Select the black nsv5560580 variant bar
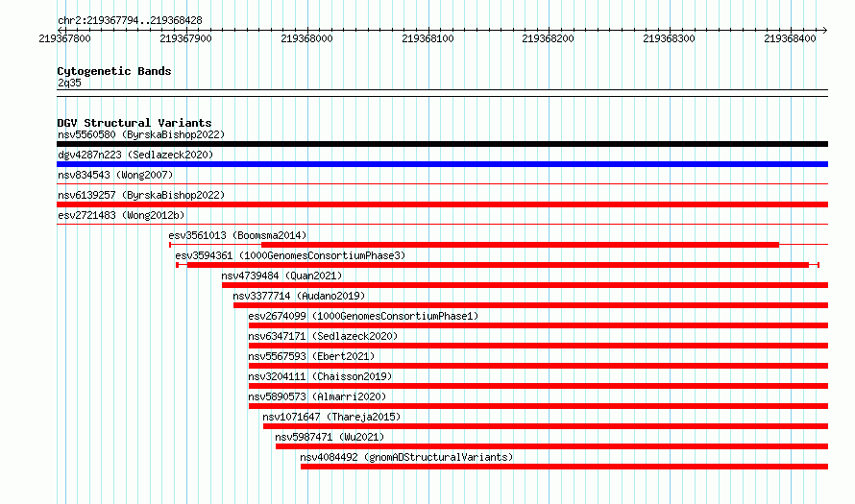The width and height of the screenshot is (855, 504). pyautogui.click(x=442, y=144)
